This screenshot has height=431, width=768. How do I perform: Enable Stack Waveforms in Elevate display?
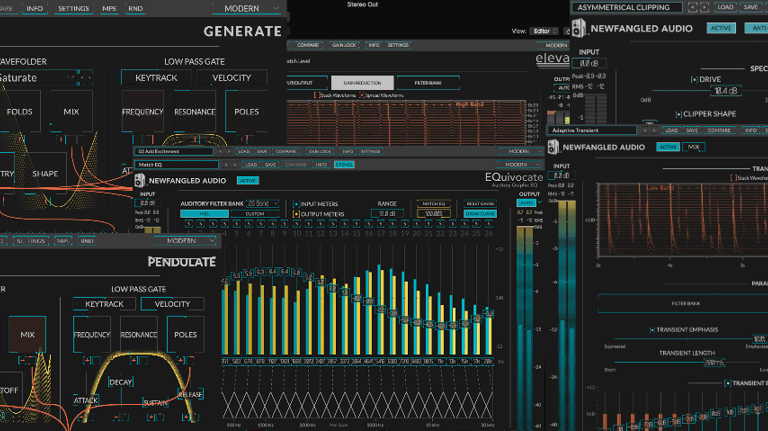pos(316,95)
